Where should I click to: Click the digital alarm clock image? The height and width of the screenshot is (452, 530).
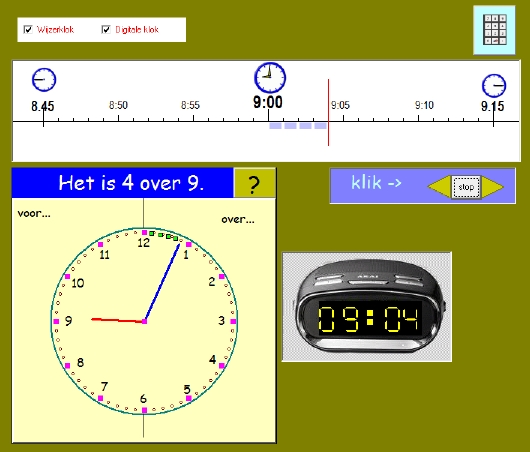(367, 307)
